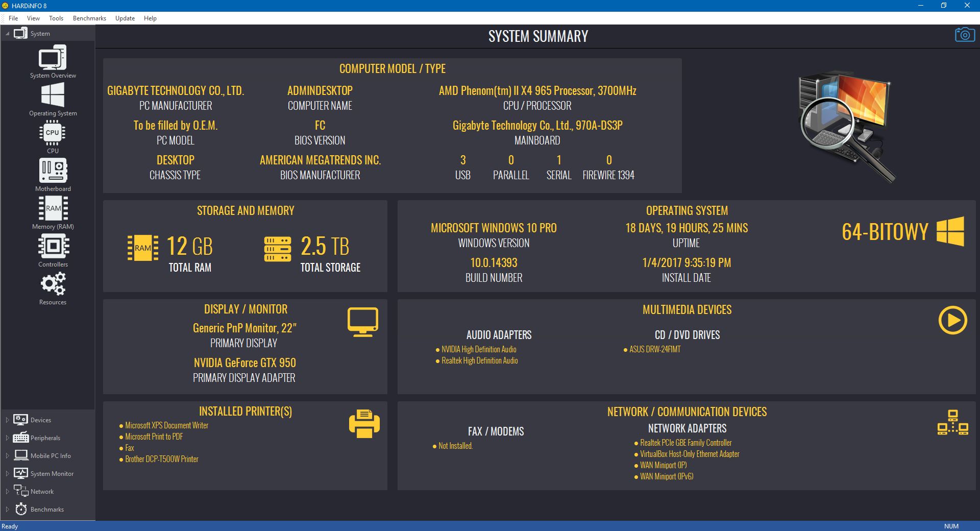This screenshot has width=980, height=531.
Task: Click the Microsoft Windows 10 Pro text
Action: pos(494,228)
